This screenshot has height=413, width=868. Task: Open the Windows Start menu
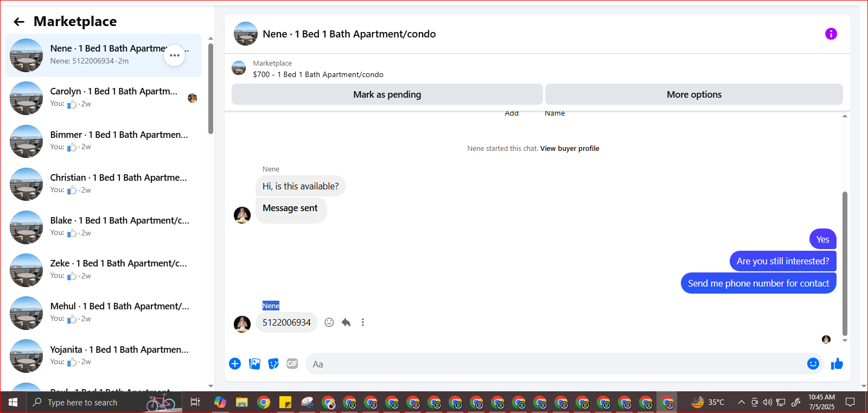coord(13,402)
